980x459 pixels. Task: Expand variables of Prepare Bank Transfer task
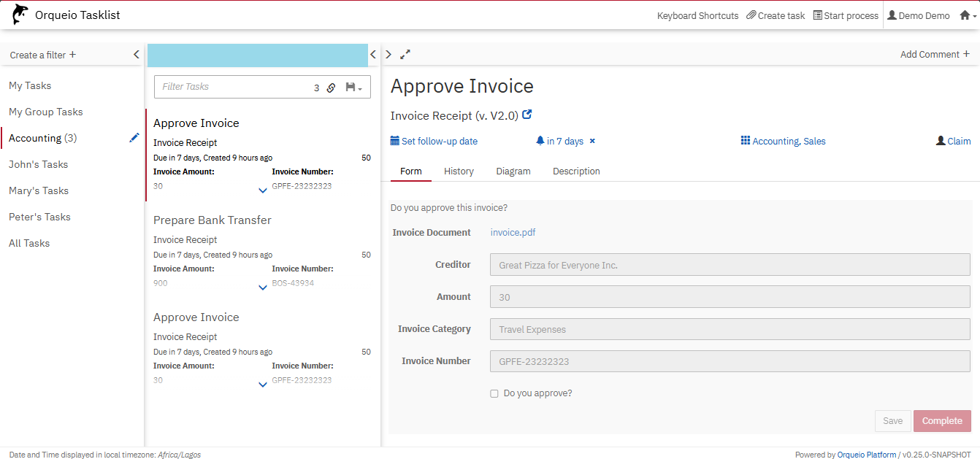click(x=263, y=288)
